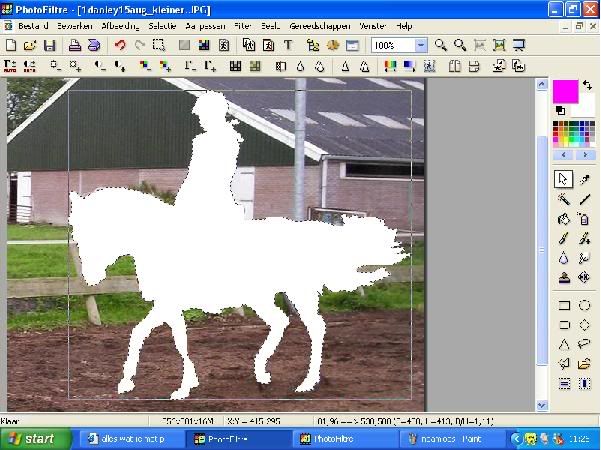The image size is (601, 450).
Task: Open the Bestand menu
Action: coord(33,26)
